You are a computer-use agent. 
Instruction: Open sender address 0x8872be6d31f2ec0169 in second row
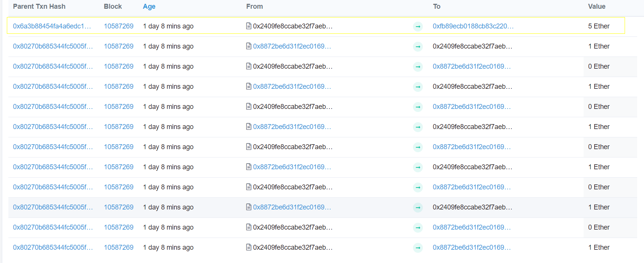click(x=292, y=46)
